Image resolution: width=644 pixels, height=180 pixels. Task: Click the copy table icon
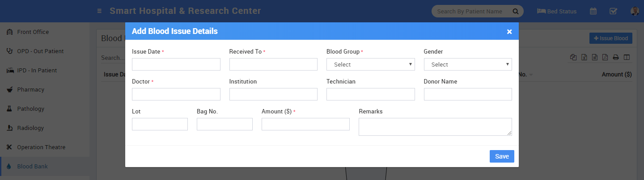click(x=573, y=57)
